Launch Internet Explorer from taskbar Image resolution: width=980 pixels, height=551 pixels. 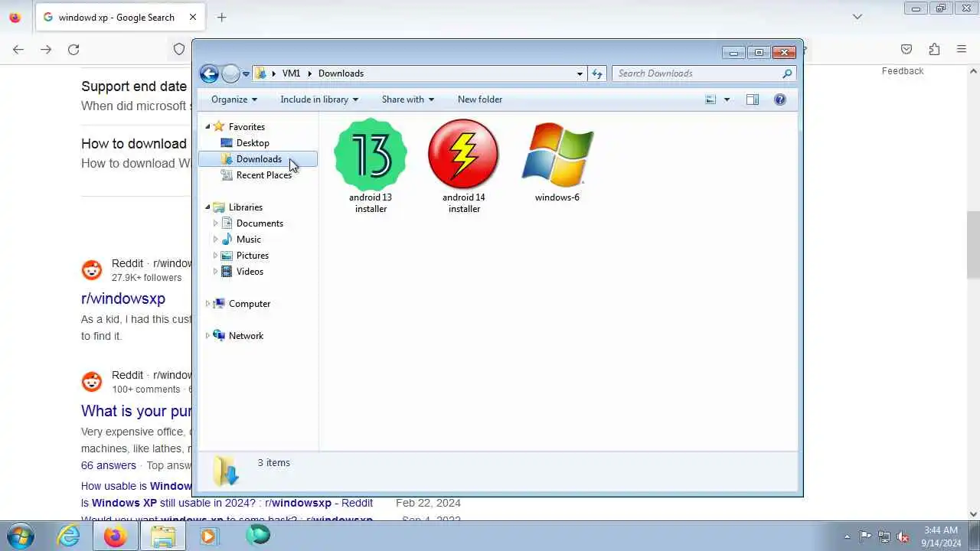(69, 536)
